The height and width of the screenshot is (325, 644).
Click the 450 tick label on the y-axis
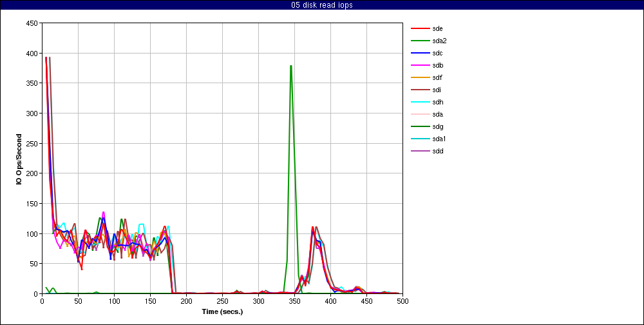(x=30, y=23)
